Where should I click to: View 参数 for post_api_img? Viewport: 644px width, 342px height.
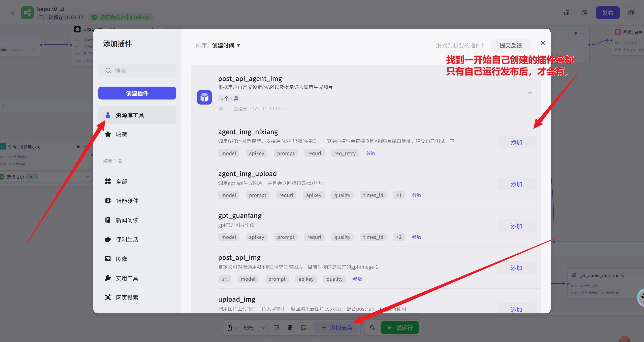click(x=357, y=279)
